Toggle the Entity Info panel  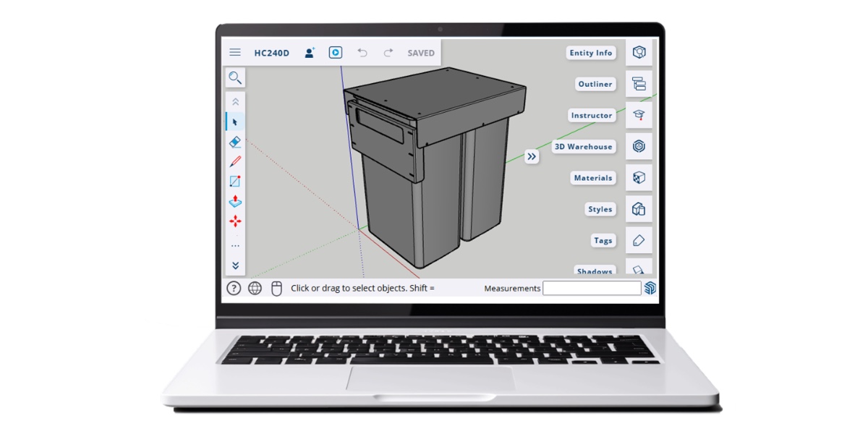pyautogui.click(x=591, y=53)
